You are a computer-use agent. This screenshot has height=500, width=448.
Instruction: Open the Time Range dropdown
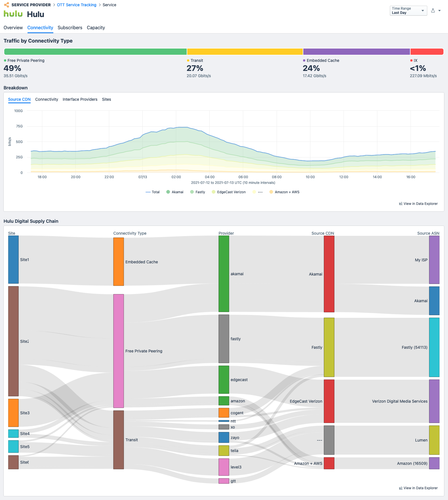[x=408, y=10]
